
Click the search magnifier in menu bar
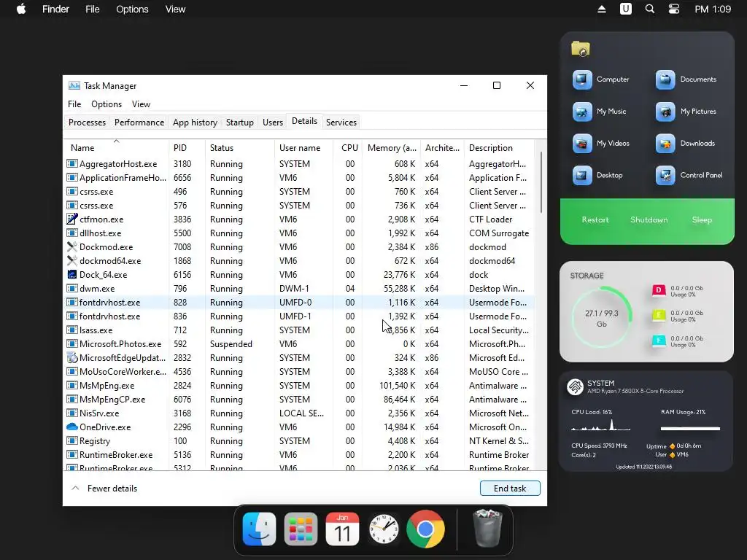click(649, 9)
